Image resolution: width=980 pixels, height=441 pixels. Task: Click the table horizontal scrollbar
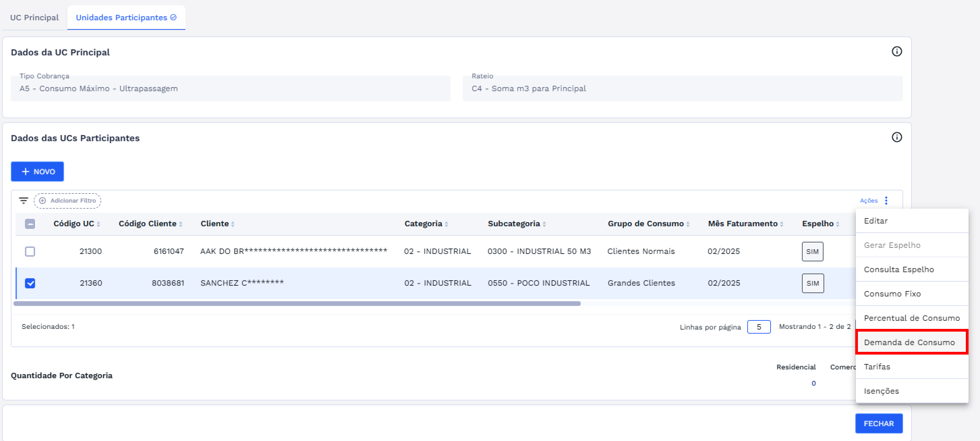pyautogui.click(x=297, y=304)
